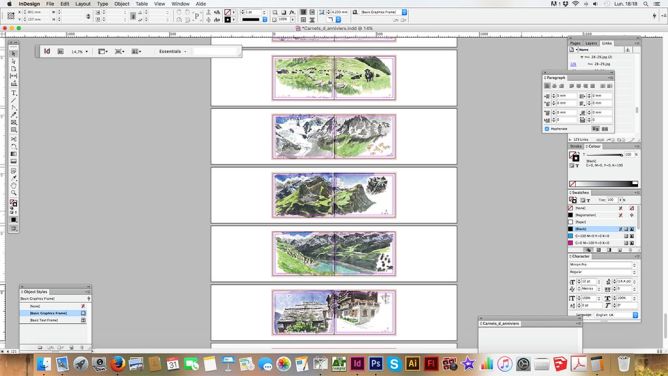
Task: Open the Type menu
Action: [102, 4]
